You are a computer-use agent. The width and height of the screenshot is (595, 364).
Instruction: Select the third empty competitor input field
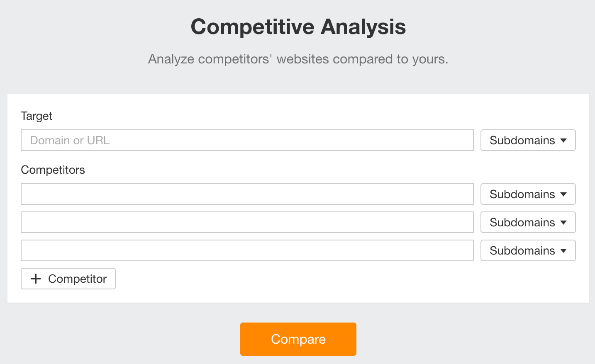coord(247,250)
